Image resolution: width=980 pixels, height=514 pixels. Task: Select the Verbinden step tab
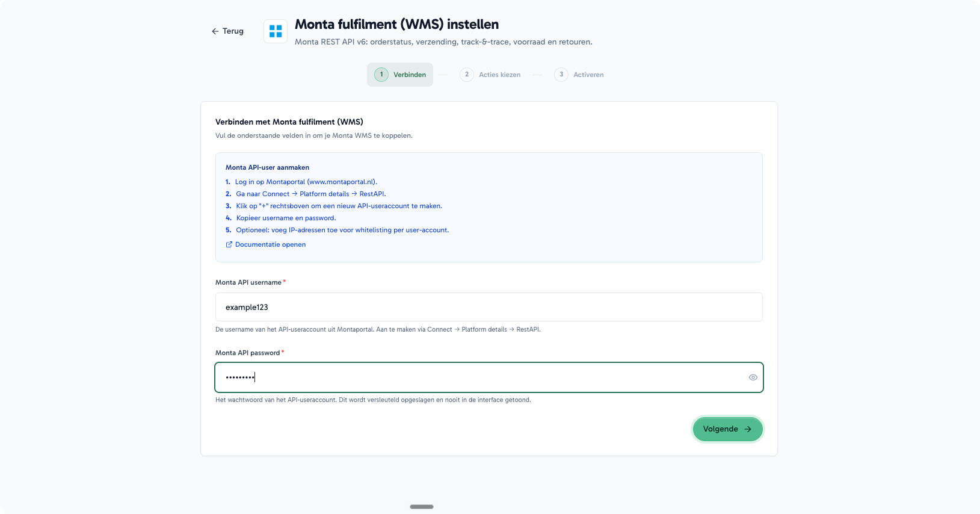400,75
